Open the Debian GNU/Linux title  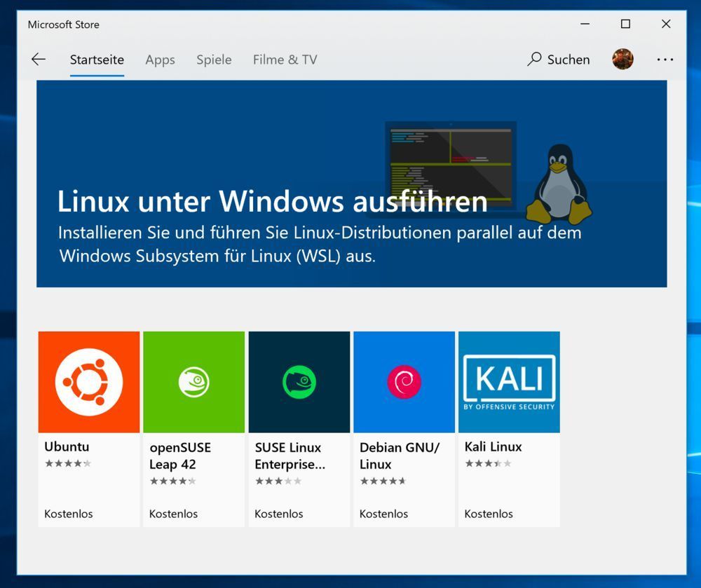(400, 456)
